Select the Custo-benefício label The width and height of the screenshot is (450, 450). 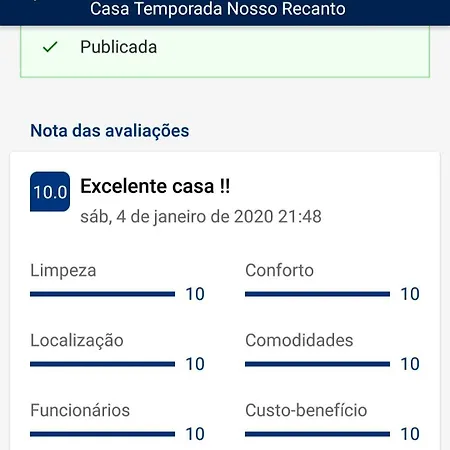coord(306,410)
